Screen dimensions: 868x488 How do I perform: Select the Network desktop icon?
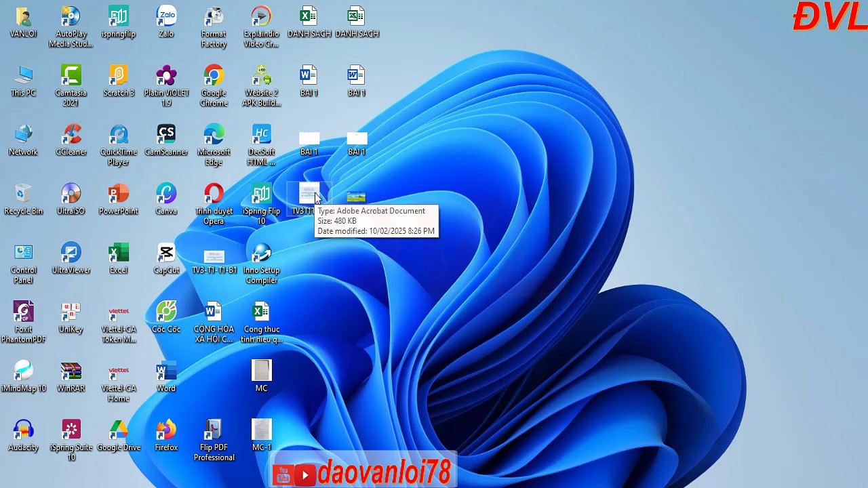(x=23, y=135)
